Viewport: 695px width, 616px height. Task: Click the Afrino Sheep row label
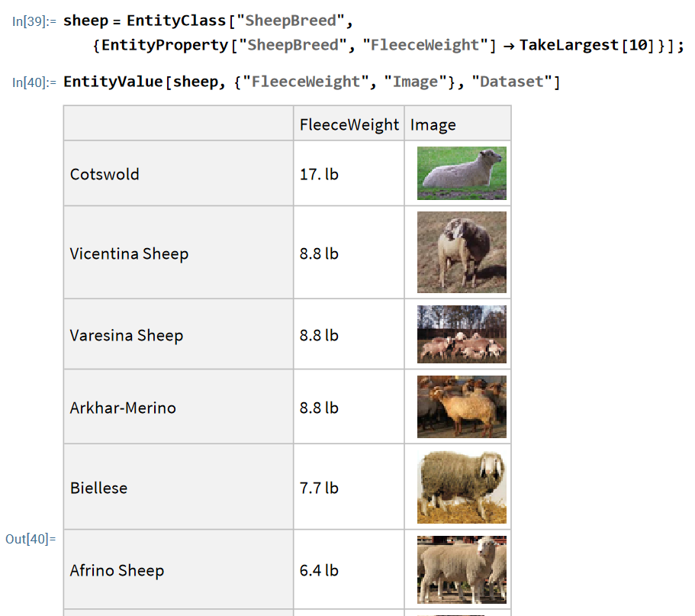click(117, 570)
